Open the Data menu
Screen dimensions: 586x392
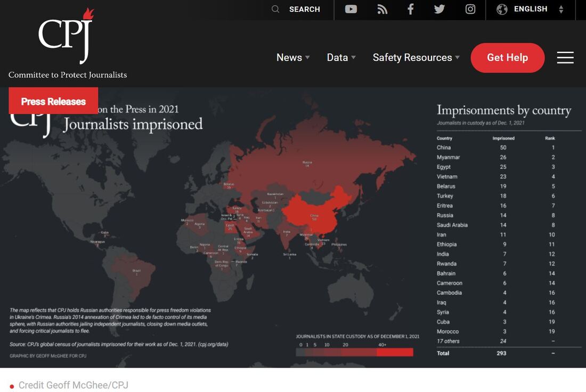coord(337,58)
